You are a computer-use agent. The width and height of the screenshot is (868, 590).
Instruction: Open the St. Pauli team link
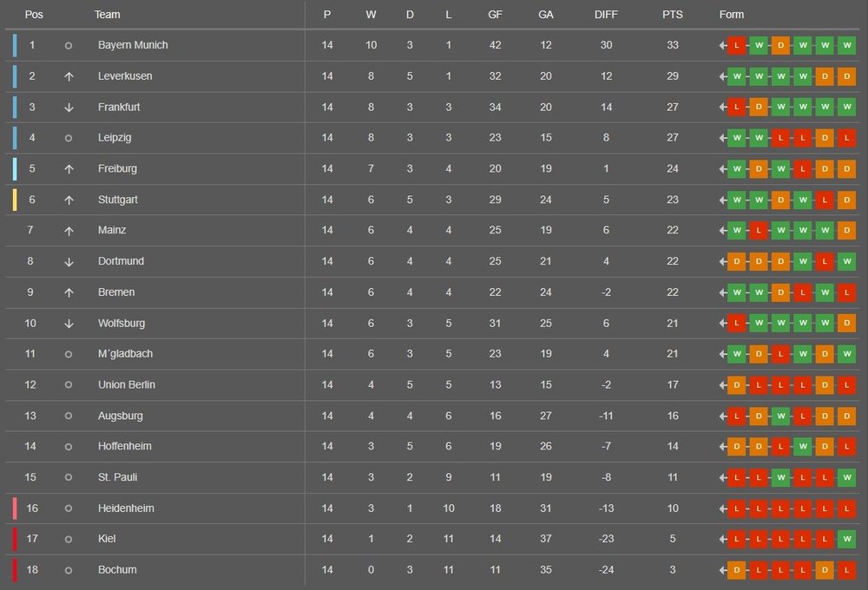[x=118, y=477]
